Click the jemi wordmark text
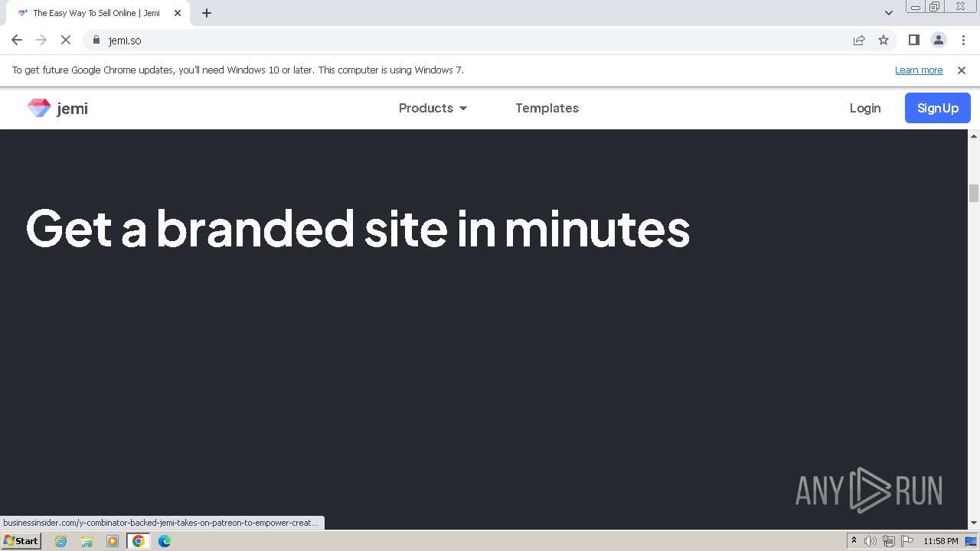Screen dimensions: 980x551 tap(73, 109)
